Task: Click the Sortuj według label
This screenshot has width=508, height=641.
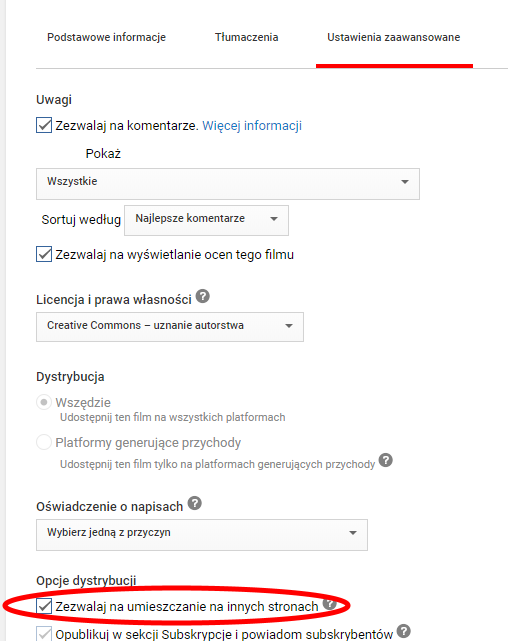Action: 81,220
